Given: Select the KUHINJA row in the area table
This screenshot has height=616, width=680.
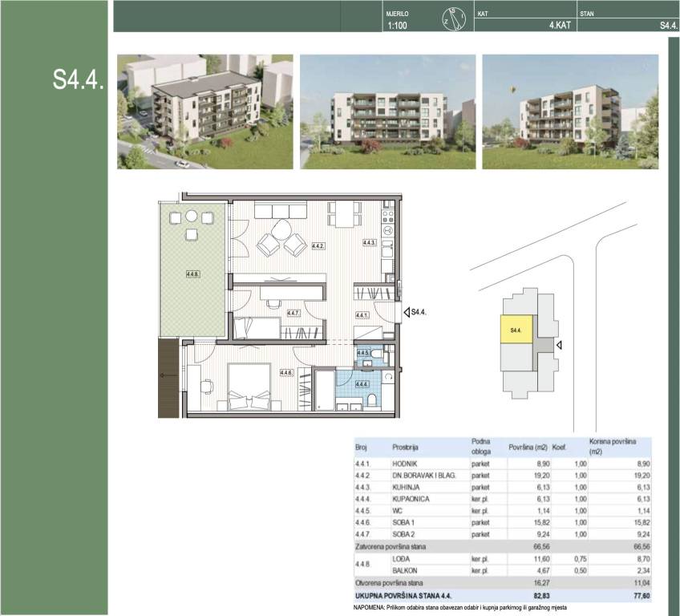Looking at the screenshot, I should tap(503, 487).
